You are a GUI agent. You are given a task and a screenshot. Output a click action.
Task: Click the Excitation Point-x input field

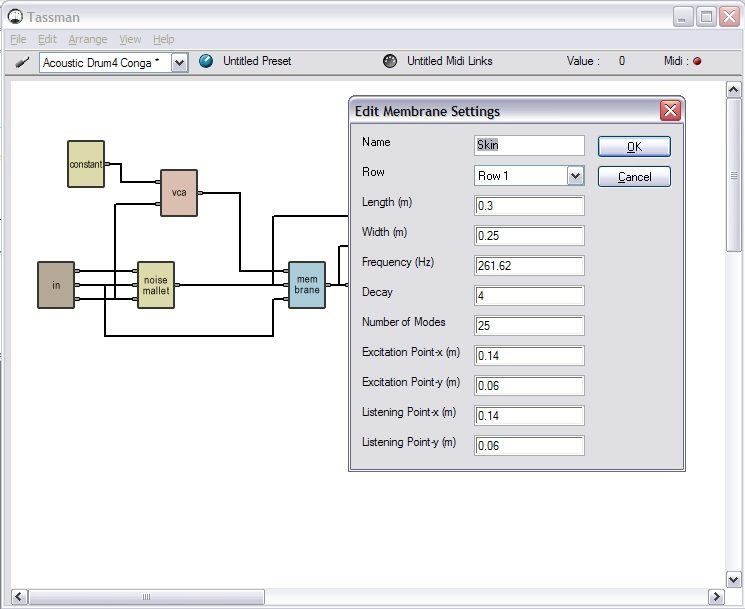click(x=529, y=355)
